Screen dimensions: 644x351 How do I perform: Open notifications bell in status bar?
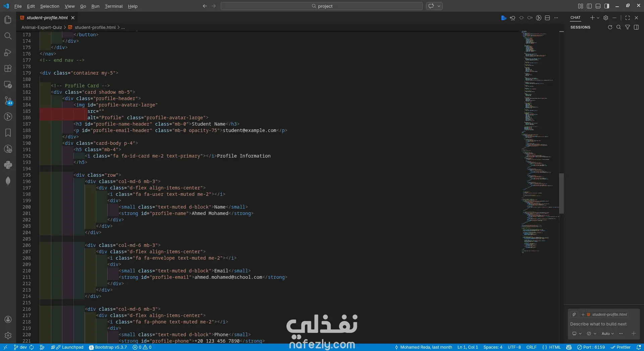(x=639, y=347)
